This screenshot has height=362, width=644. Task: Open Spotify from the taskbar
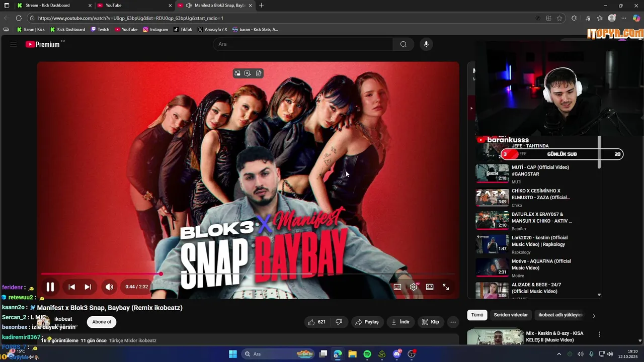click(367, 354)
